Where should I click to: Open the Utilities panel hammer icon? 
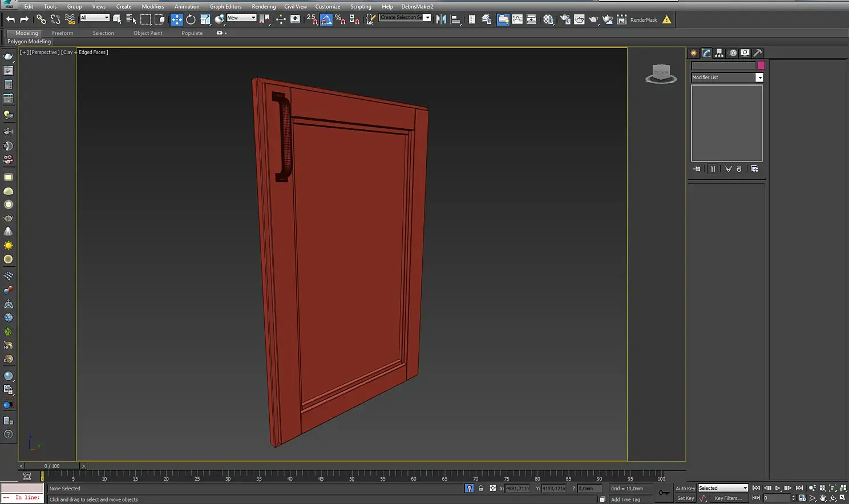pos(758,53)
